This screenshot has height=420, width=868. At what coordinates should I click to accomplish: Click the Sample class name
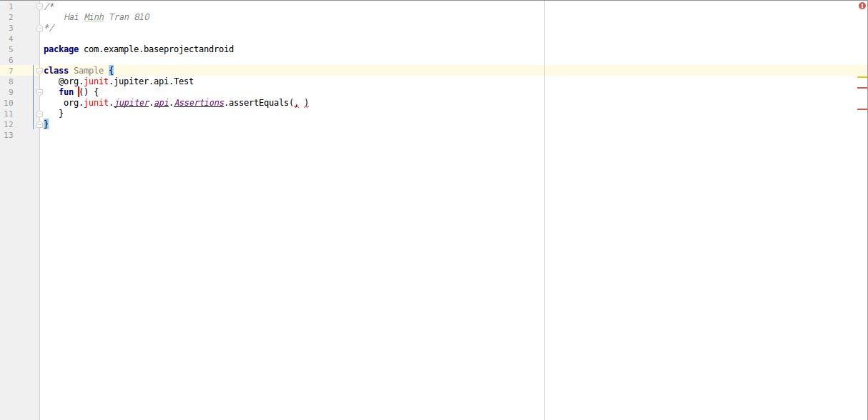(88, 71)
